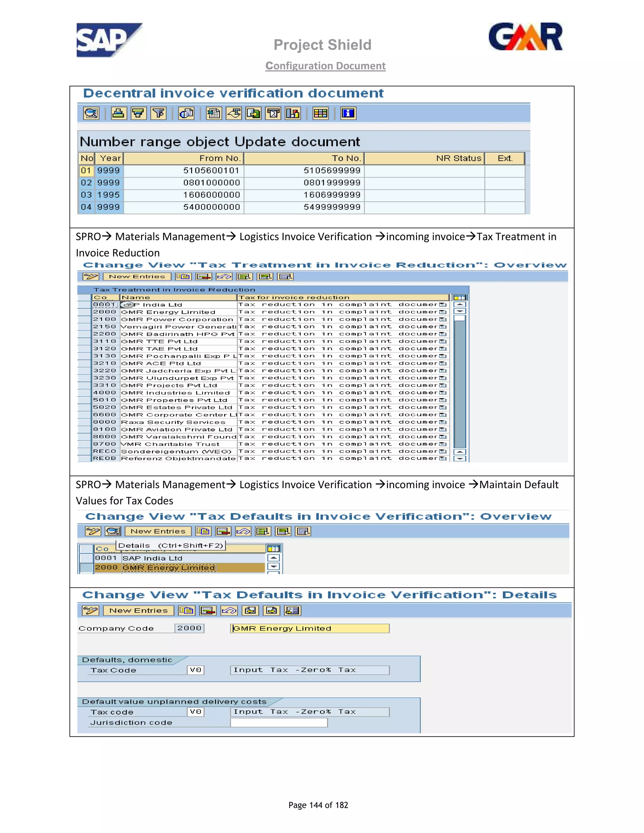The height and width of the screenshot is (833, 644).
Task: Click the Details magnifier icon in Decentral invoice toolbar
Action: point(91,113)
